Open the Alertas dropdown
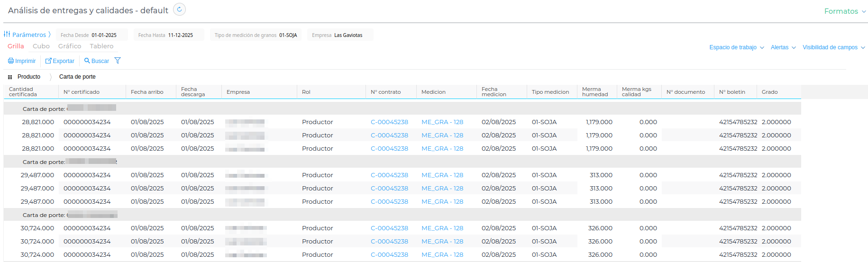The width and height of the screenshot is (868, 262). [x=783, y=47]
